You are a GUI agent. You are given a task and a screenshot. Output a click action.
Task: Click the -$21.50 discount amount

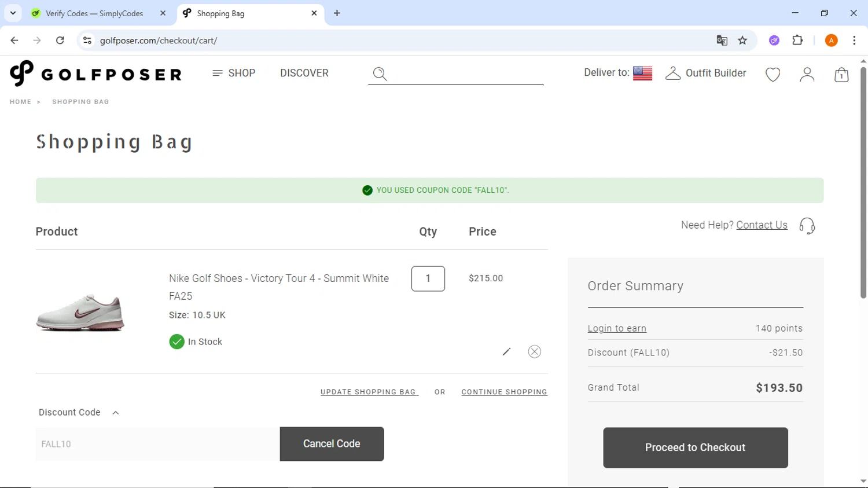[786, 353]
